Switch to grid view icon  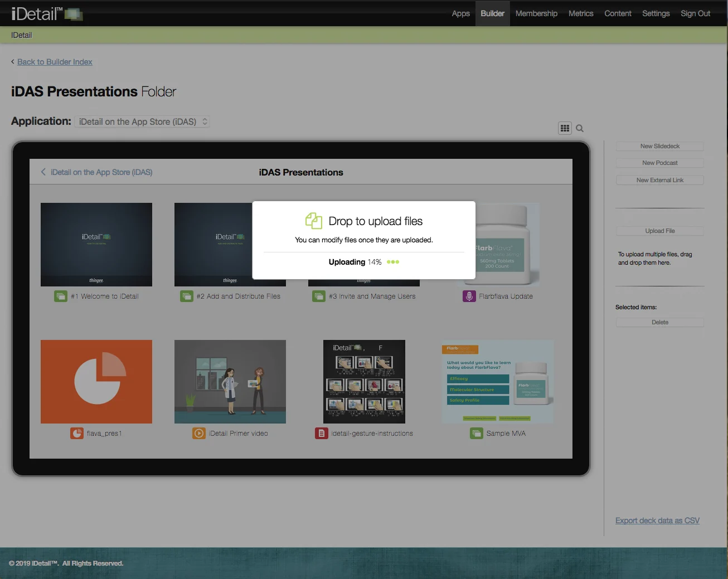click(565, 128)
